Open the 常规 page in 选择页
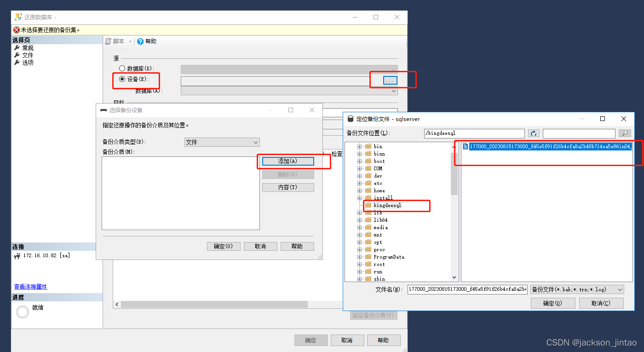 [x=28, y=48]
